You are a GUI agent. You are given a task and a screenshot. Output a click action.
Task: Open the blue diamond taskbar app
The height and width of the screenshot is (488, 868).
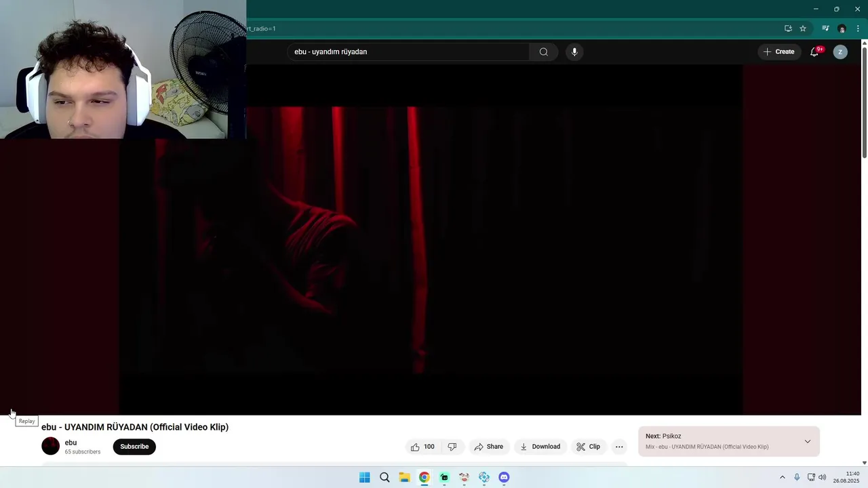coord(484,477)
